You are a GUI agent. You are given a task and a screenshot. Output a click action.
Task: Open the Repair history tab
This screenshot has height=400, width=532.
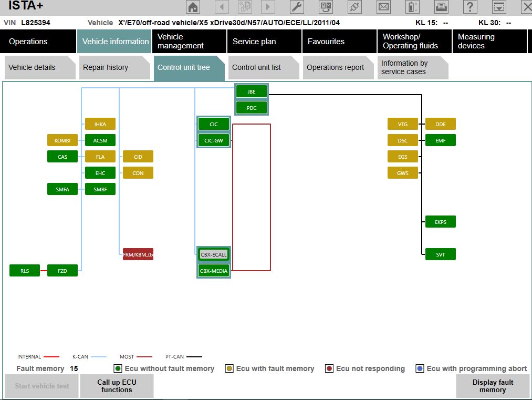[x=106, y=67]
